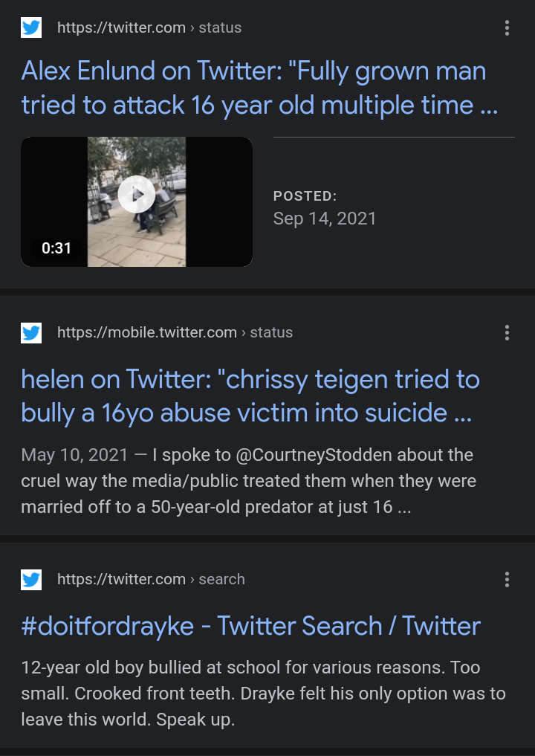The image size is (535, 756).
Task: Open the three-dot menu for the #doitfordrayke result
Action: tap(507, 579)
